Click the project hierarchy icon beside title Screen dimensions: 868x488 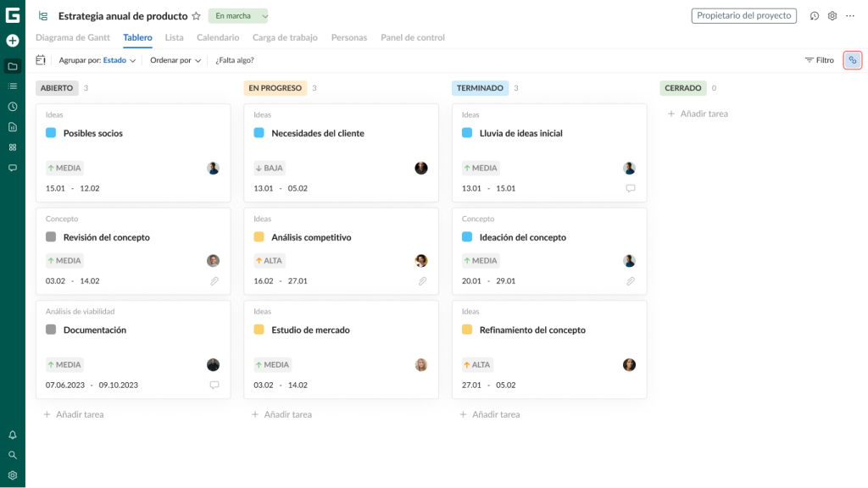(43, 16)
